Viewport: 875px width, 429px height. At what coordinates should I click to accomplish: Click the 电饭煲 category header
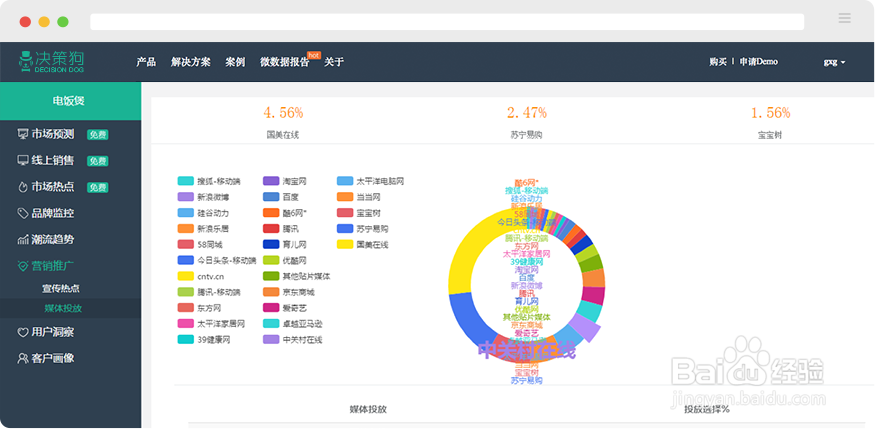click(70, 101)
